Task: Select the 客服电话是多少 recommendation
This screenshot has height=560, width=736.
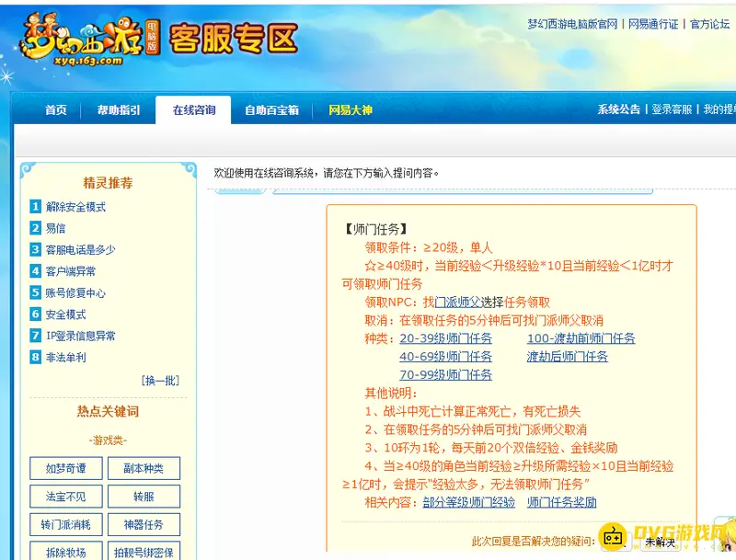Action: [80, 250]
